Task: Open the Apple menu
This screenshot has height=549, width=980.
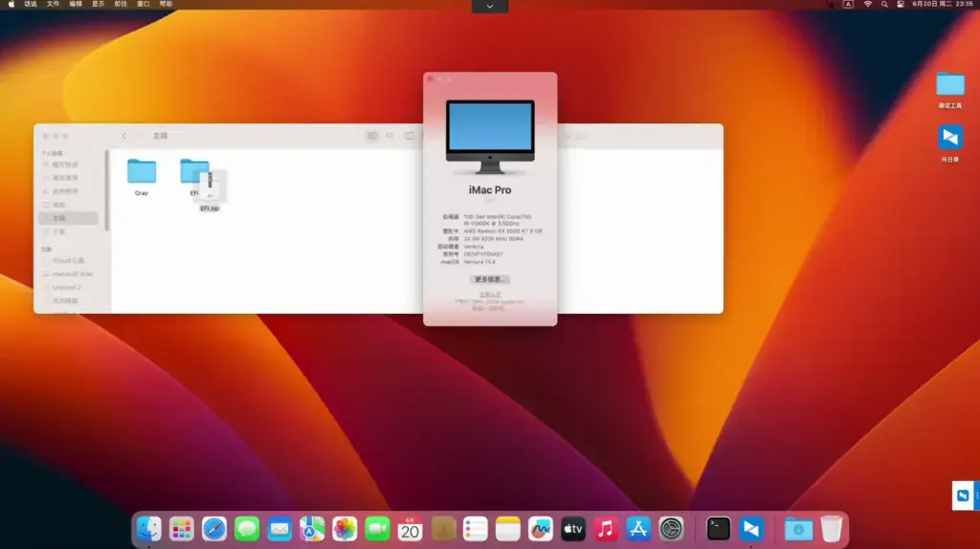Action: click(11, 4)
